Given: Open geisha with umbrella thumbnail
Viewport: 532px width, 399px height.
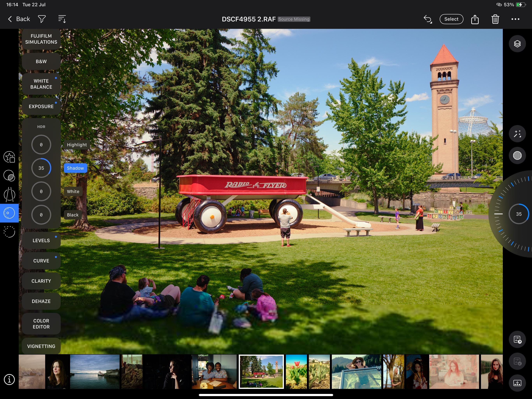Looking at the screenshot, I should pos(417,372).
